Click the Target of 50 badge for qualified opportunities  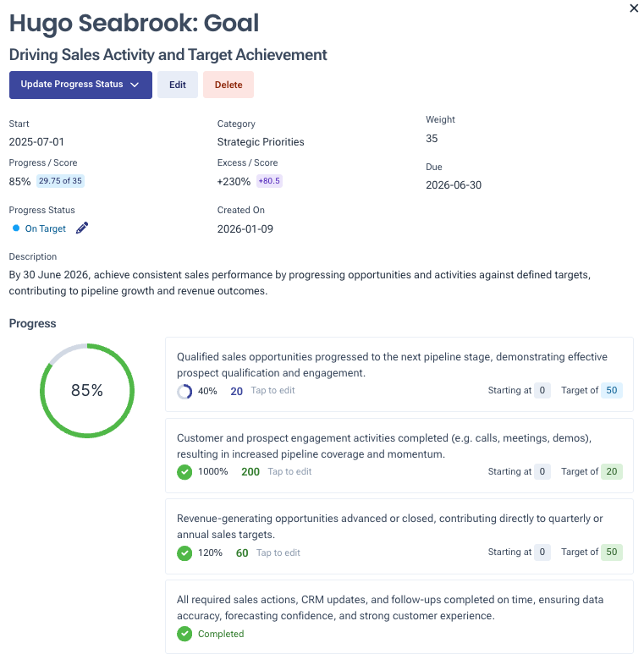coord(612,391)
